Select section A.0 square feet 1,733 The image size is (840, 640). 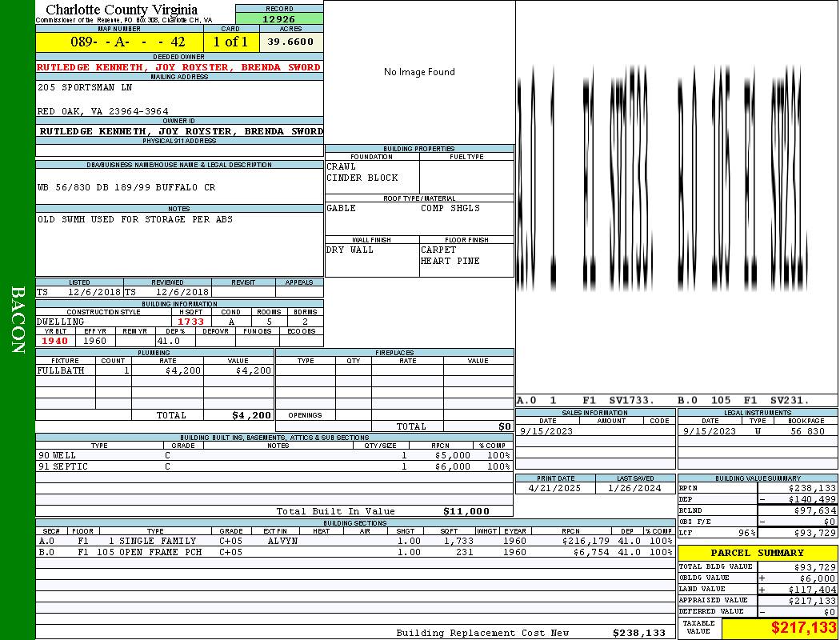(x=458, y=542)
